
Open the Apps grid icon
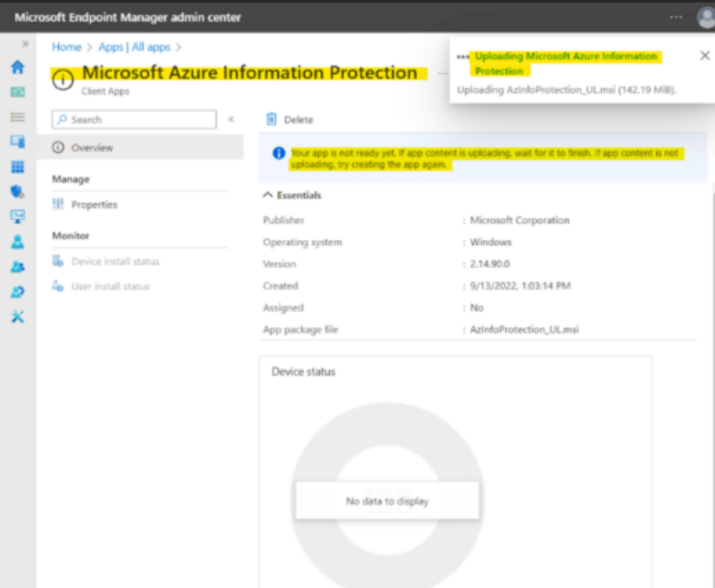coord(17,167)
